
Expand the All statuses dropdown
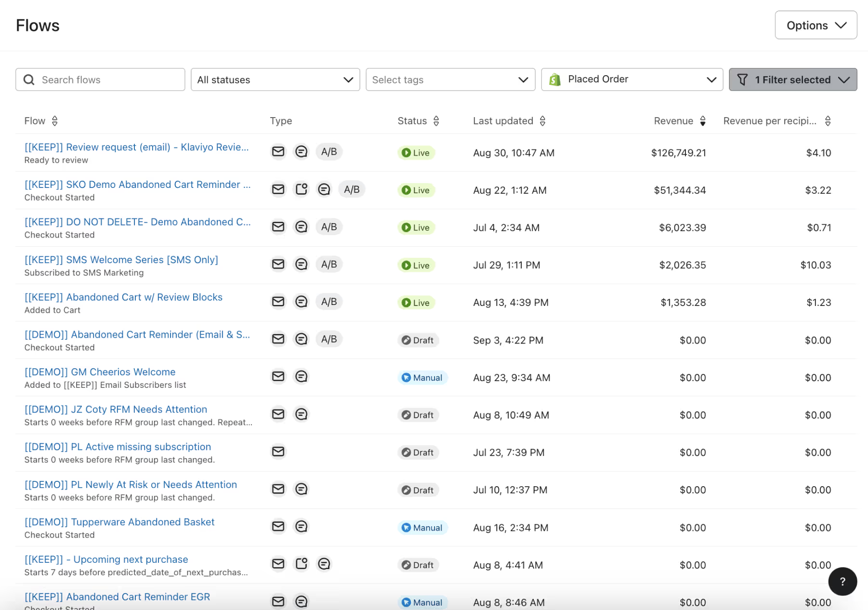(275, 80)
